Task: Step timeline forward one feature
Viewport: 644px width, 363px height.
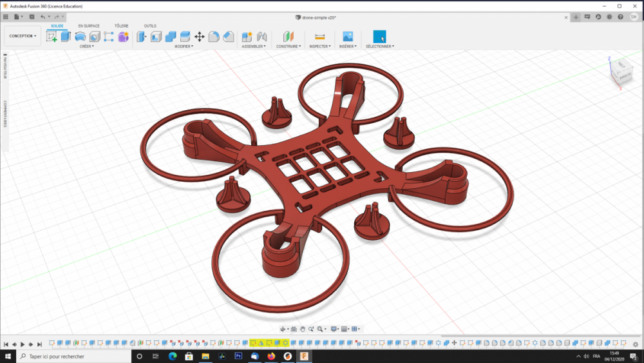Action: pyautogui.click(x=31, y=344)
